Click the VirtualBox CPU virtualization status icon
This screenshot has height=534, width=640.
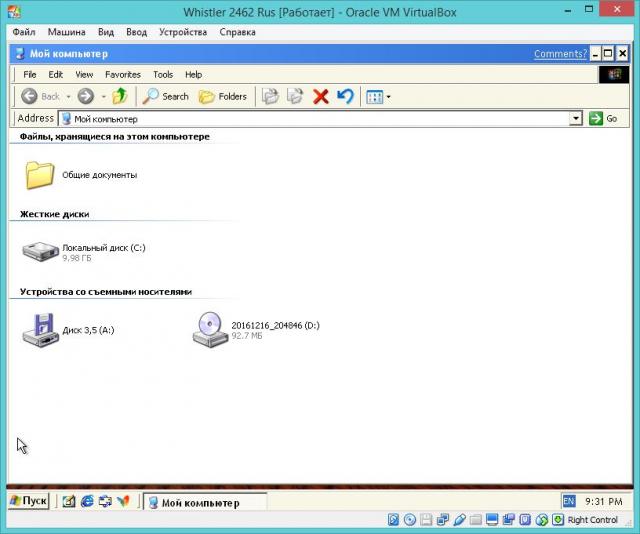coord(525,520)
